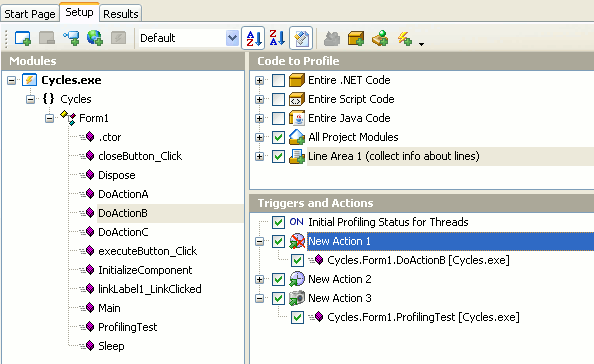Select the Main method
The height and width of the screenshot is (364, 594).
click(x=109, y=308)
